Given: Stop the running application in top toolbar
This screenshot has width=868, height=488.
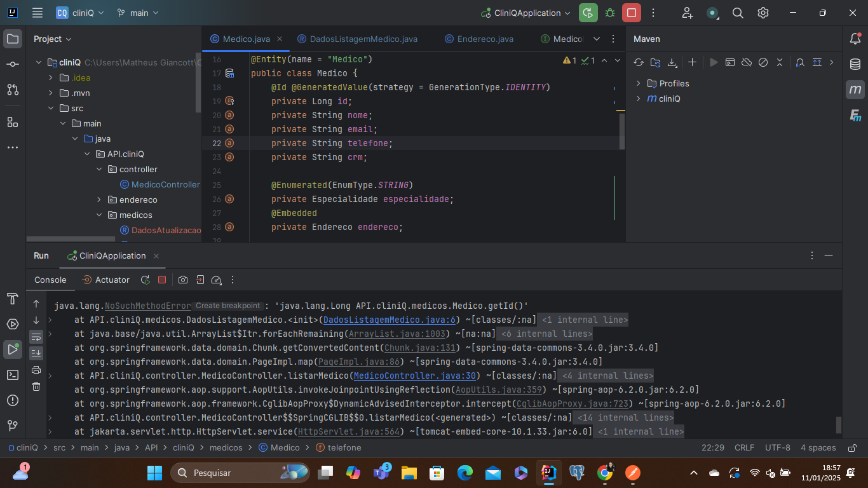Looking at the screenshot, I should 631,13.
